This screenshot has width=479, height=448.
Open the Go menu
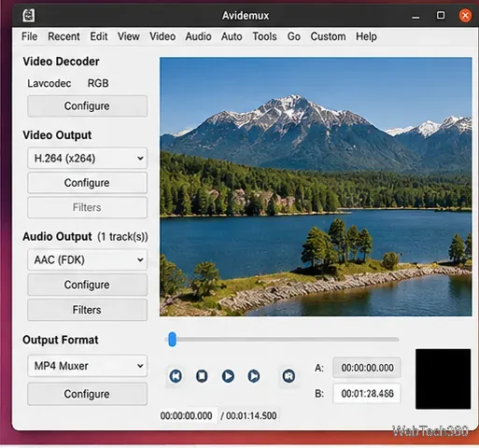[294, 36]
